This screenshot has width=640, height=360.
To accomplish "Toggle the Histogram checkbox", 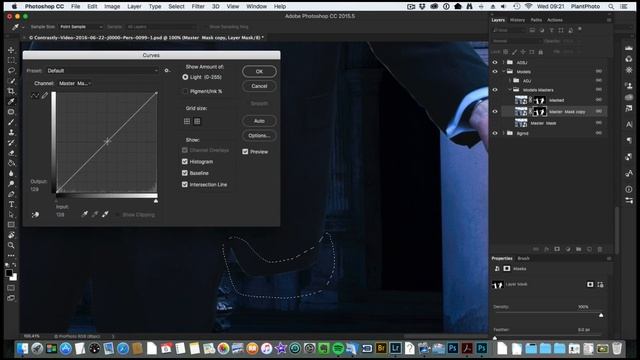I will click(185, 162).
